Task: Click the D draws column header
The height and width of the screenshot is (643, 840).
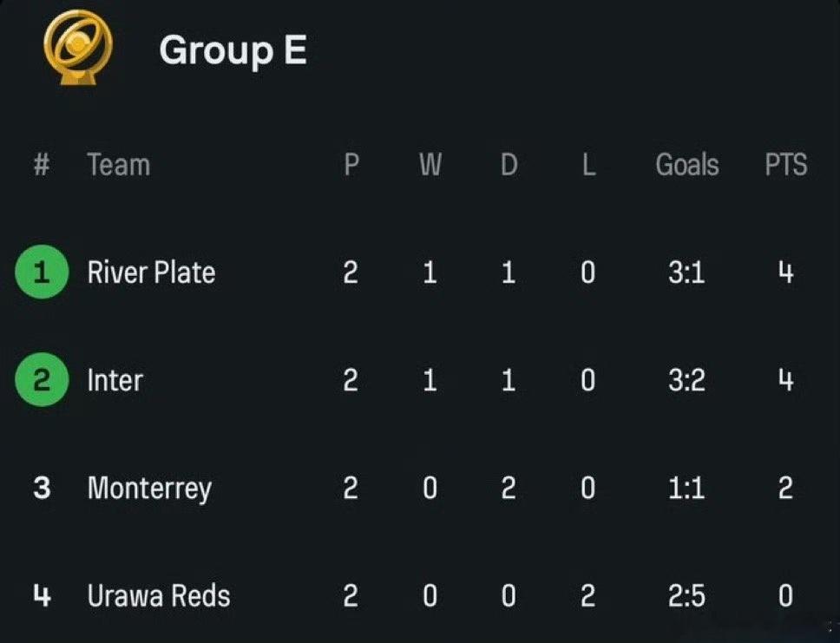Action: (x=509, y=165)
